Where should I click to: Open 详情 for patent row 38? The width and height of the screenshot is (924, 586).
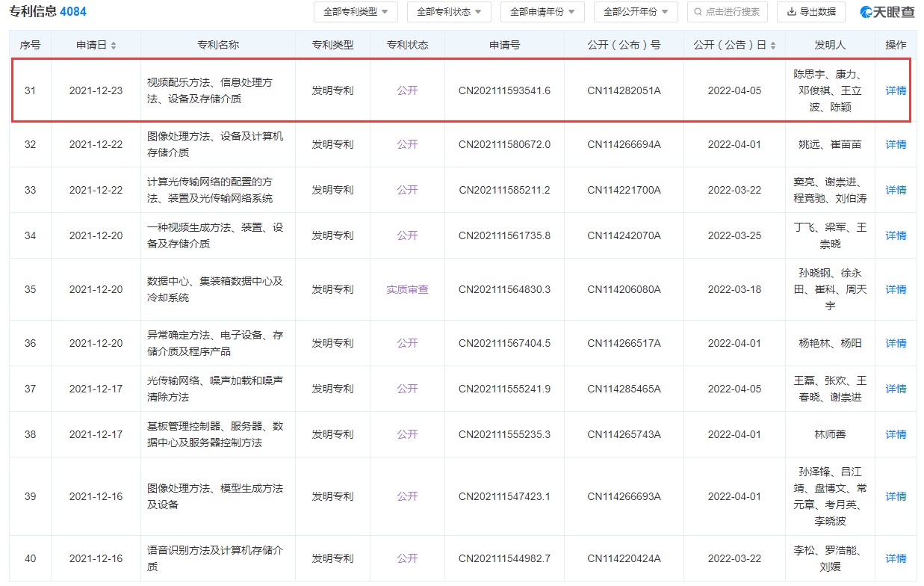[x=896, y=434]
